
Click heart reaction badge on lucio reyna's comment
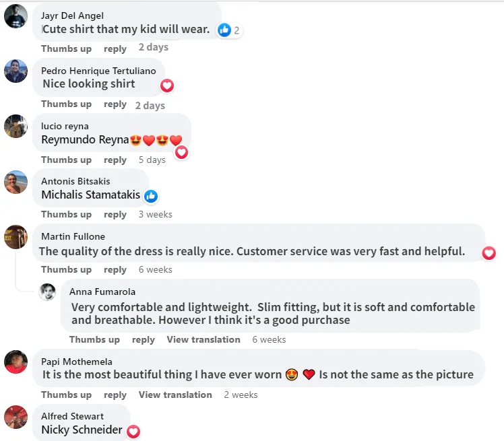point(181,152)
